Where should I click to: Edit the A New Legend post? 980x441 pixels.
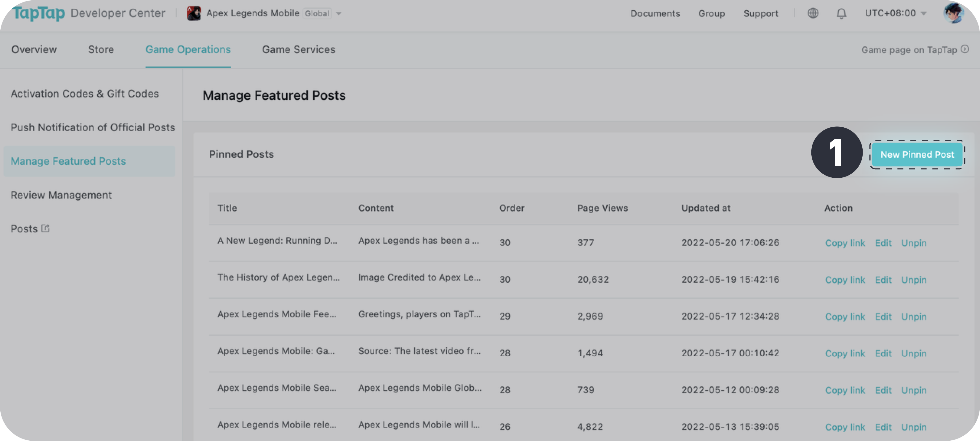tap(883, 243)
